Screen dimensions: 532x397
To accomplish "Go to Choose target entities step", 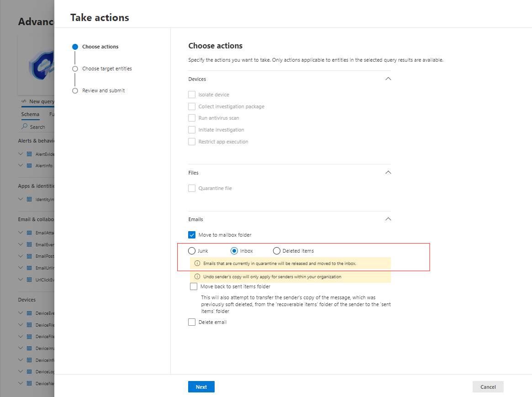I will 107,69.
